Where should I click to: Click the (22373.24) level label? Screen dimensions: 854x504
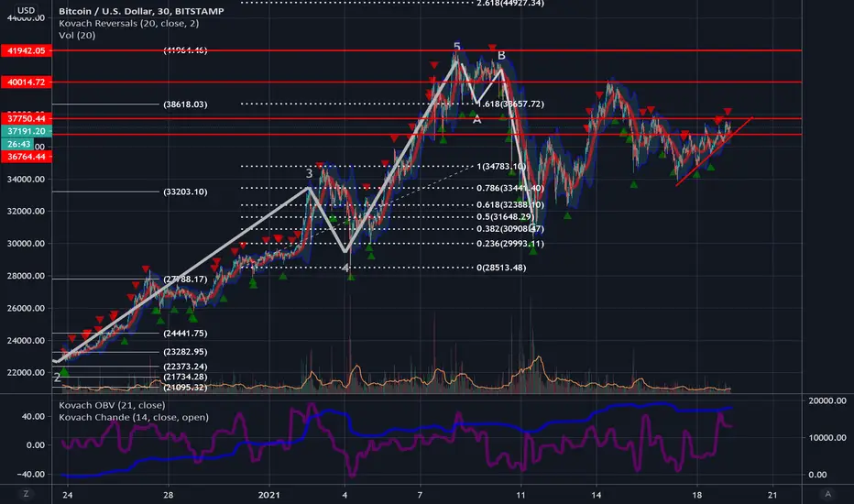point(185,367)
